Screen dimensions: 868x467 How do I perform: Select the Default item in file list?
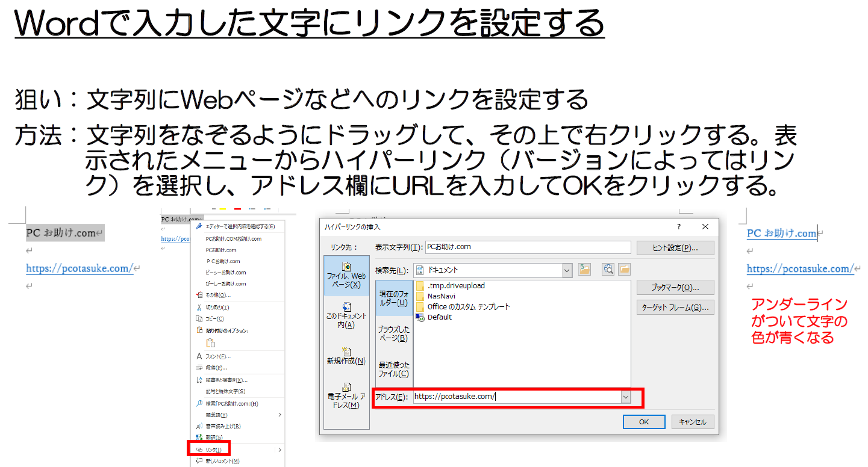pos(434,317)
